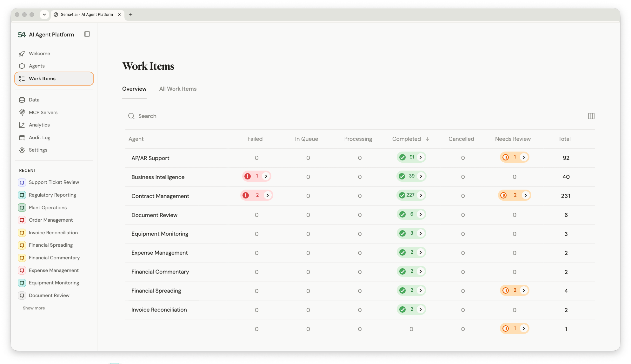Open Document Review 6 completed items
The height and width of the screenshot is (364, 631).
click(x=411, y=214)
